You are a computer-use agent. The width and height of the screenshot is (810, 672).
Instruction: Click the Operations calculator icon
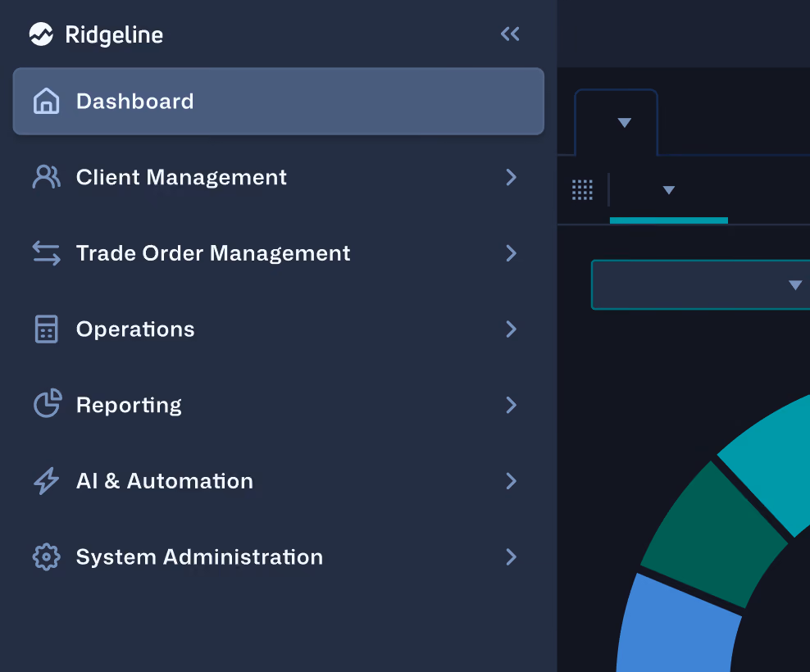pyautogui.click(x=47, y=329)
